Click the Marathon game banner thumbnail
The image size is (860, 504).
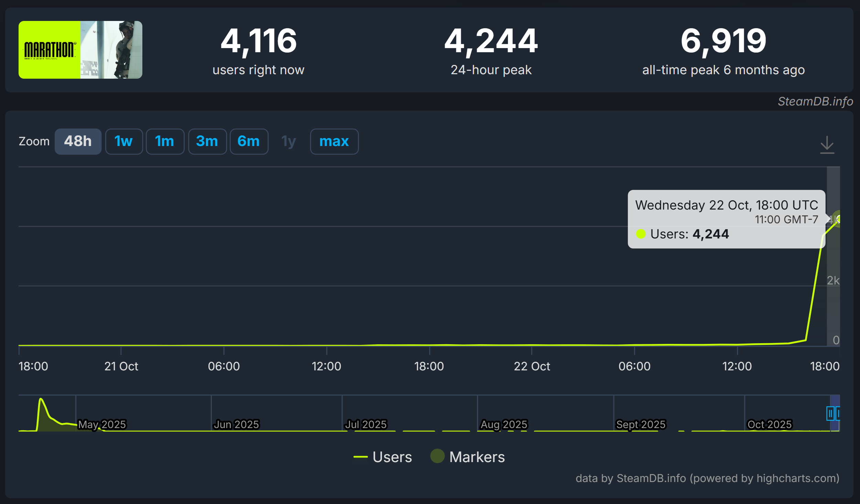[x=80, y=50]
